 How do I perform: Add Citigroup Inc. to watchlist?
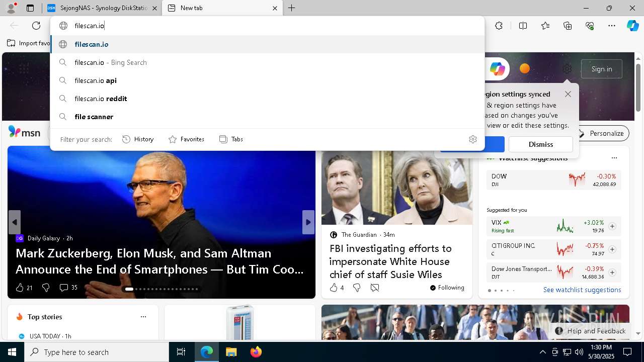click(612, 249)
